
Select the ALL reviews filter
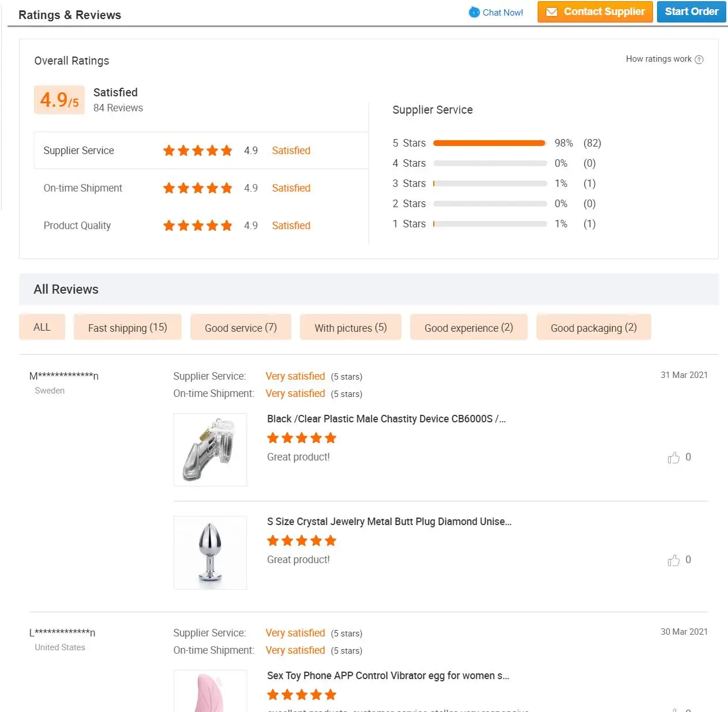[x=42, y=327]
